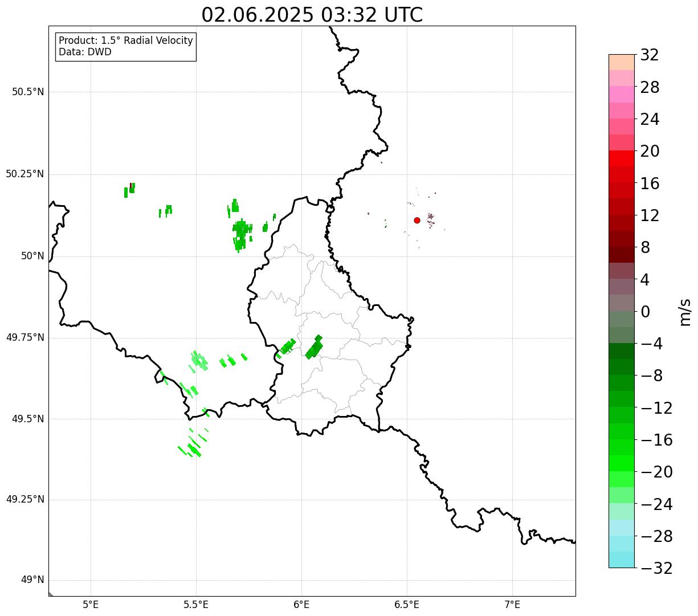698x616 pixels.
Task: Click the colorbar tick label −32
Action: (656, 568)
